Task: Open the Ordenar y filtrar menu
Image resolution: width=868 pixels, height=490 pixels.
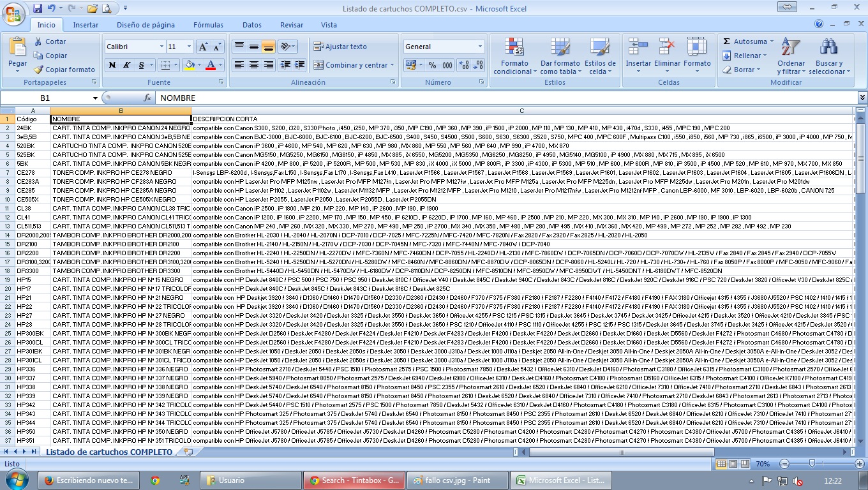Action: [x=791, y=56]
